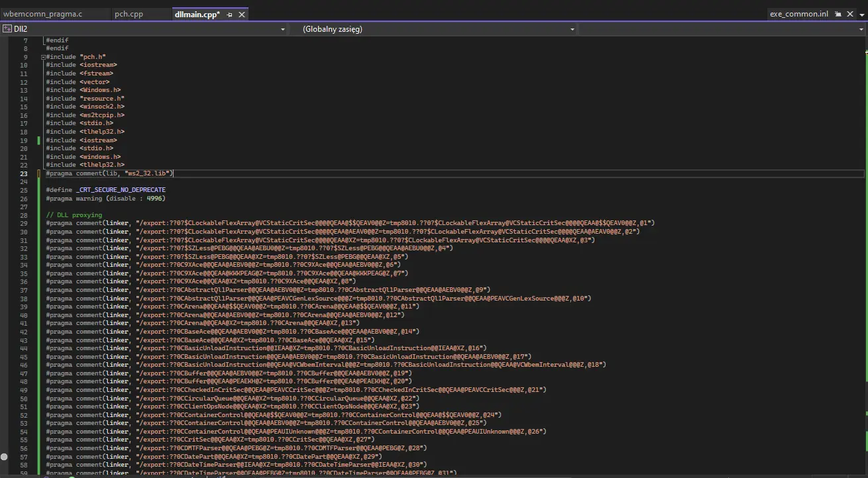Collapse the #include block at line 9
The height and width of the screenshot is (478, 868).
pyautogui.click(x=43, y=57)
